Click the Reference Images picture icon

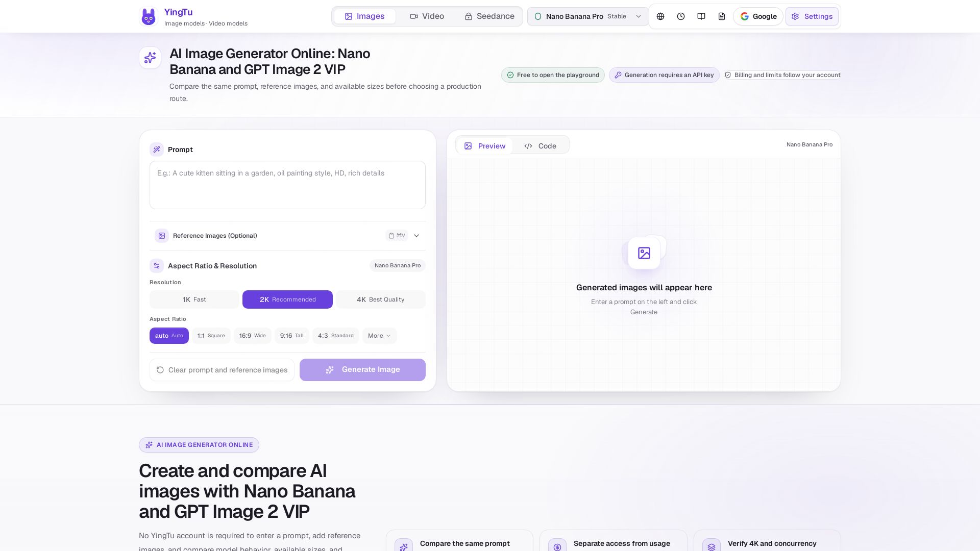pyautogui.click(x=162, y=236)
